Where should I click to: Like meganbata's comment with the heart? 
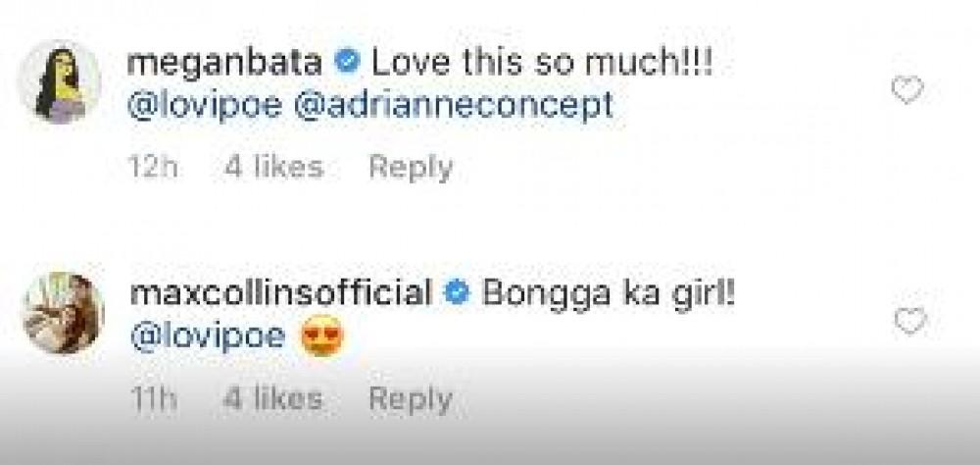tap(906, 91)
